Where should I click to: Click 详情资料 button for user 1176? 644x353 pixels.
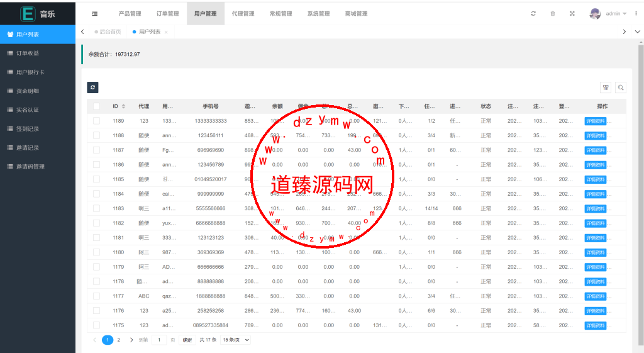[x=596, y=311]
